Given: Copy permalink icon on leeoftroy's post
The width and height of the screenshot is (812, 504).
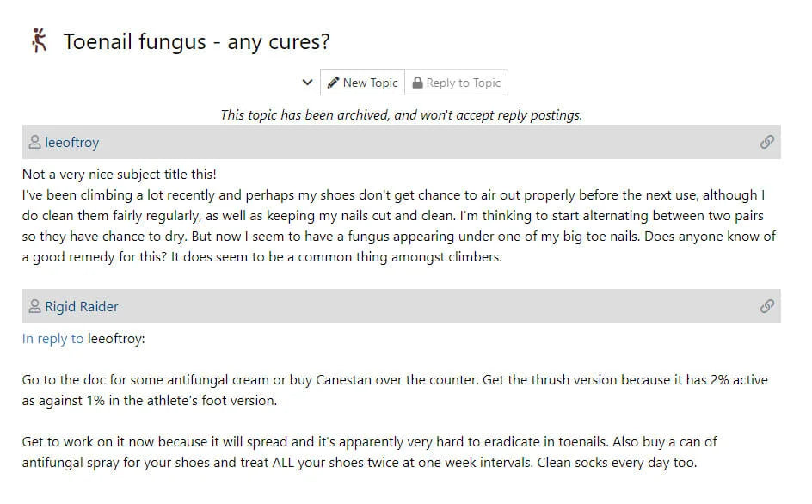Looking at the screenshot, I should [767, 142].
